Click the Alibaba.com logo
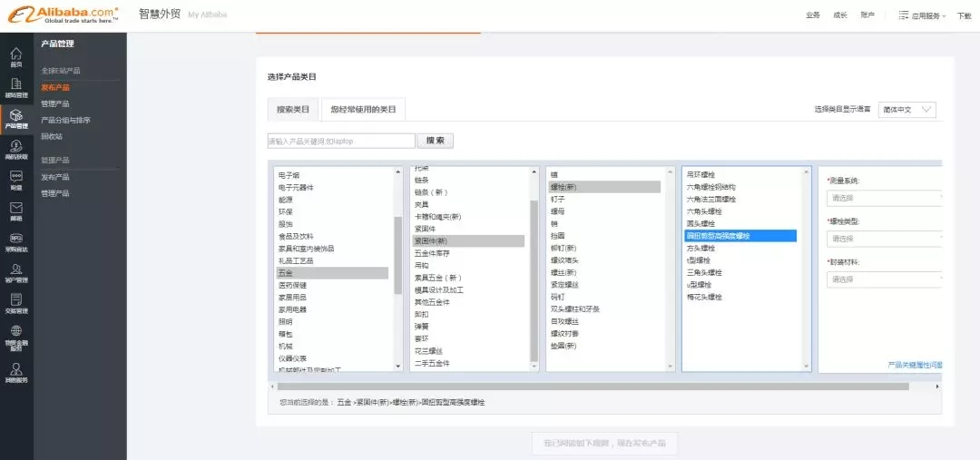This screenshot has width=980, height=460. [x=62, y=15]
